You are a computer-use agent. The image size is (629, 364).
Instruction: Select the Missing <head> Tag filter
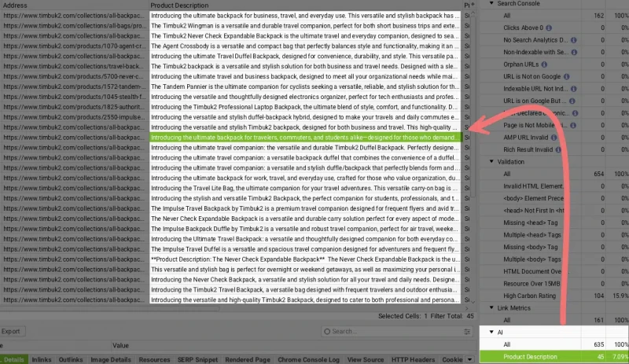554,222
